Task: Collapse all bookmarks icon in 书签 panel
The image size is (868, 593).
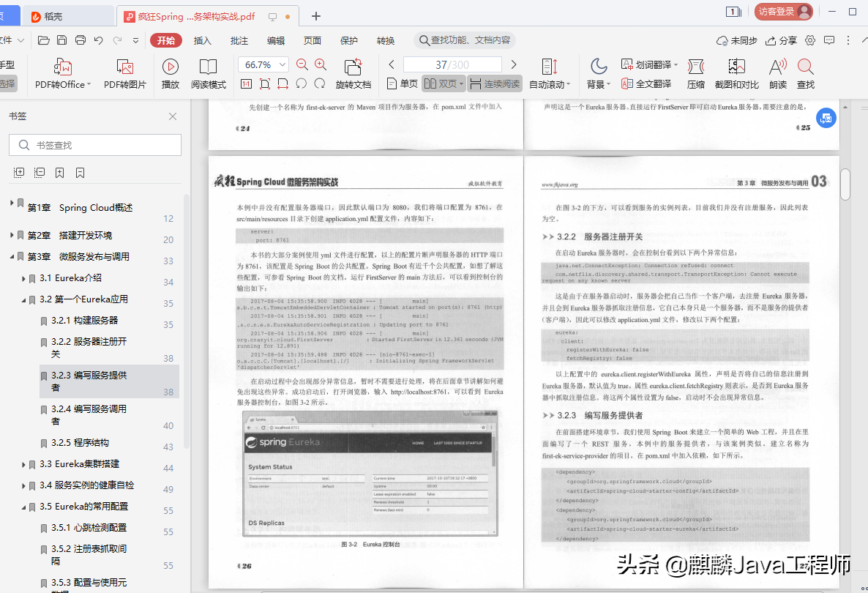Action: (40, 173)
